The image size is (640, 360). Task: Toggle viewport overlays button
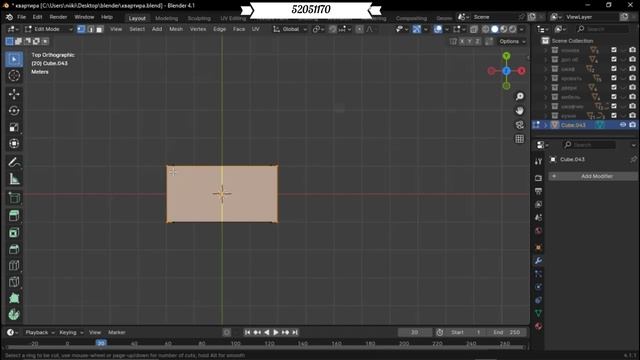click(x=438, y=29)
